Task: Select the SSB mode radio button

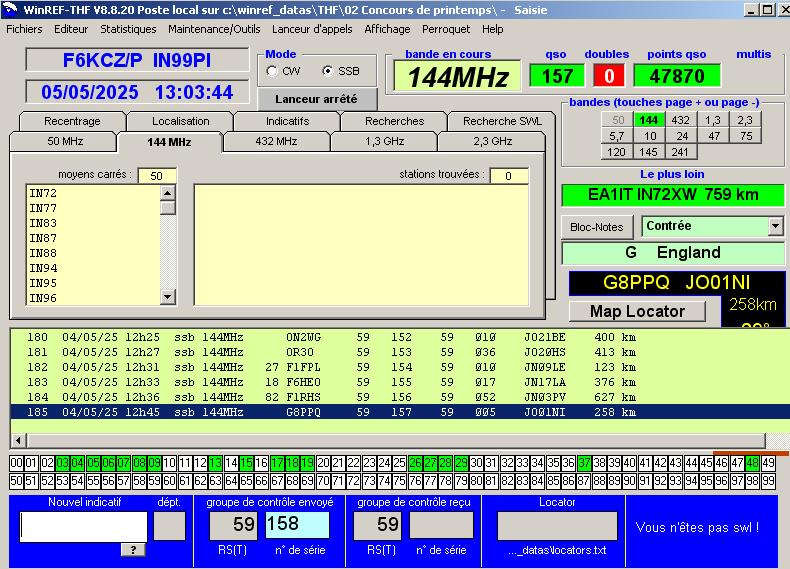Action: [x=327, y=71]
